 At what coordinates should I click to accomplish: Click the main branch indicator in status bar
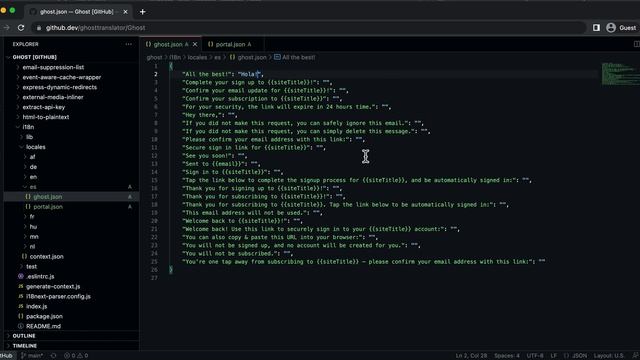point(32,356)
